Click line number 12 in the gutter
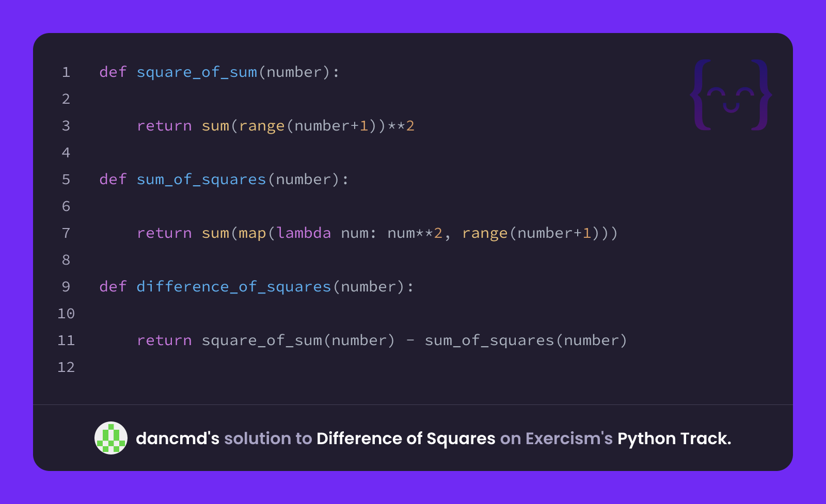 coord(66,367)
